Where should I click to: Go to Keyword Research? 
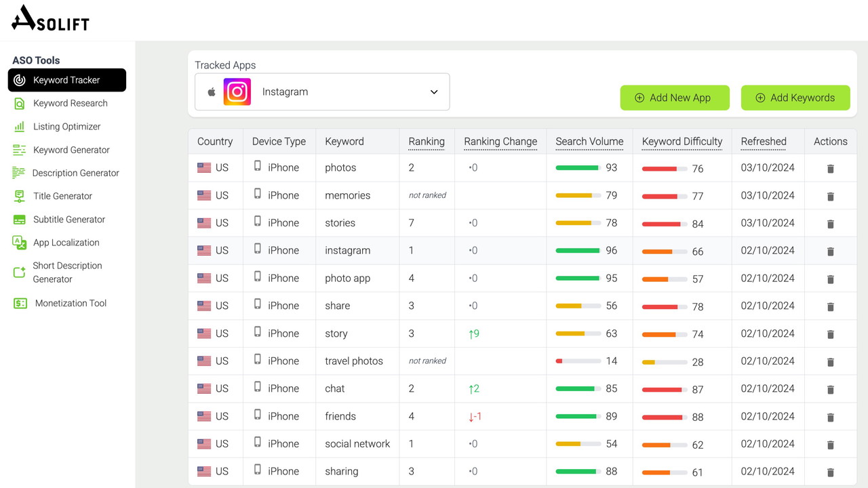(x=71, y=103)
